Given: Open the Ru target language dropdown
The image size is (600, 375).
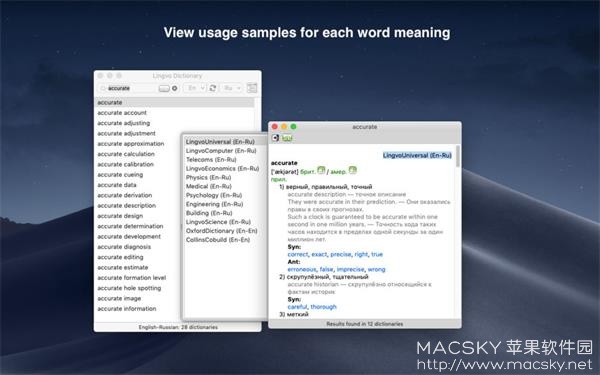Looking at the screenshot, I should pos(231,88).
